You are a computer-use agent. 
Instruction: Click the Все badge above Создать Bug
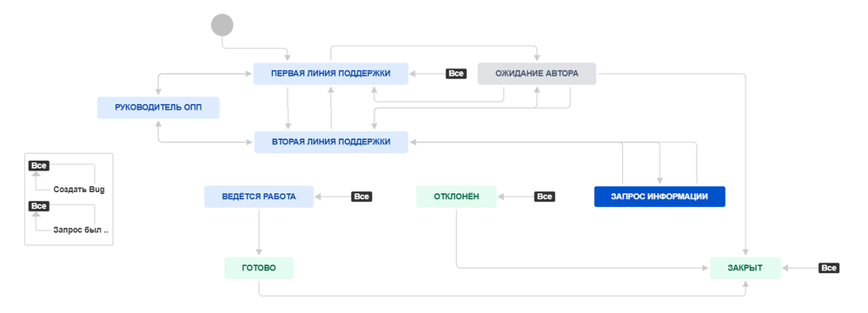39,166
